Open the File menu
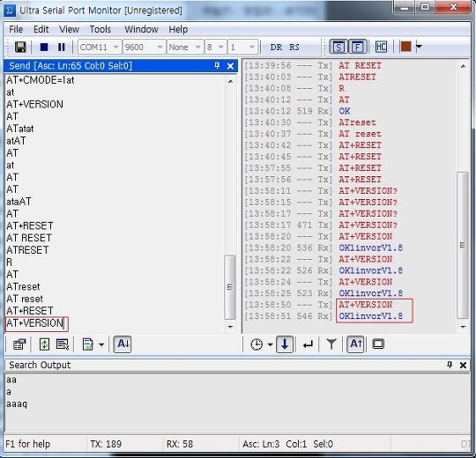This screenshot has height=458, width=476. 16,29
